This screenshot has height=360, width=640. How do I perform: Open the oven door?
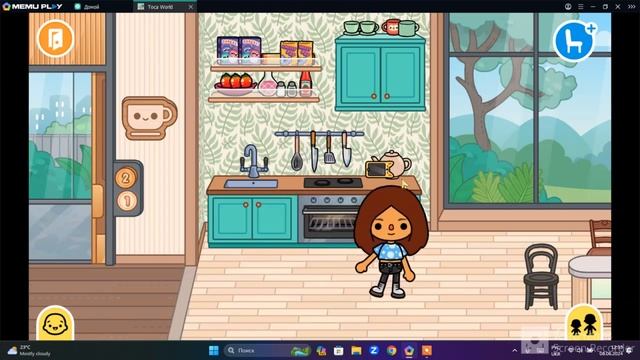[329, 224]
